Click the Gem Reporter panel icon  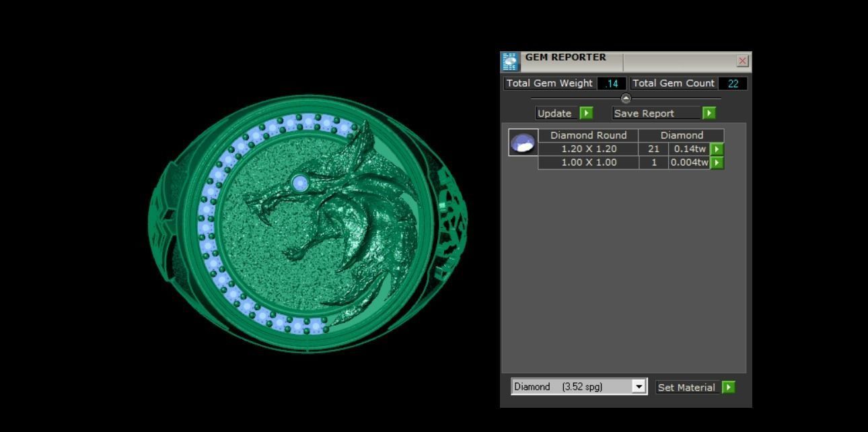pos(510,62)
